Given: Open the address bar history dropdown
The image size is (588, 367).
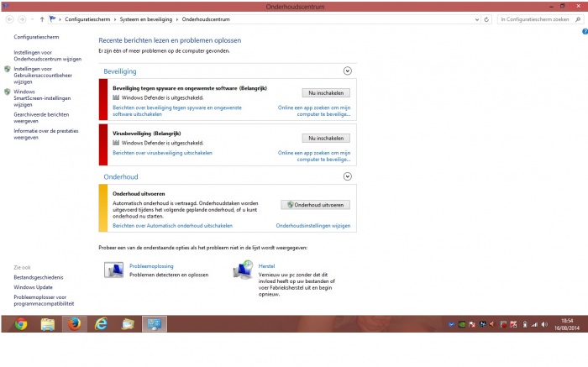Looking at the screenshot, I should (x=477, y=19).
